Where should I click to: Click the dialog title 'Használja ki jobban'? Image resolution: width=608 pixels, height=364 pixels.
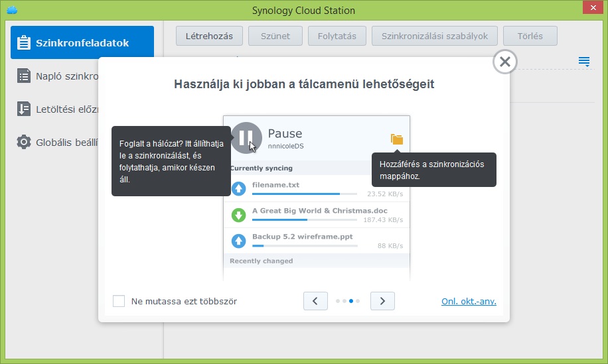click(304, 84)
